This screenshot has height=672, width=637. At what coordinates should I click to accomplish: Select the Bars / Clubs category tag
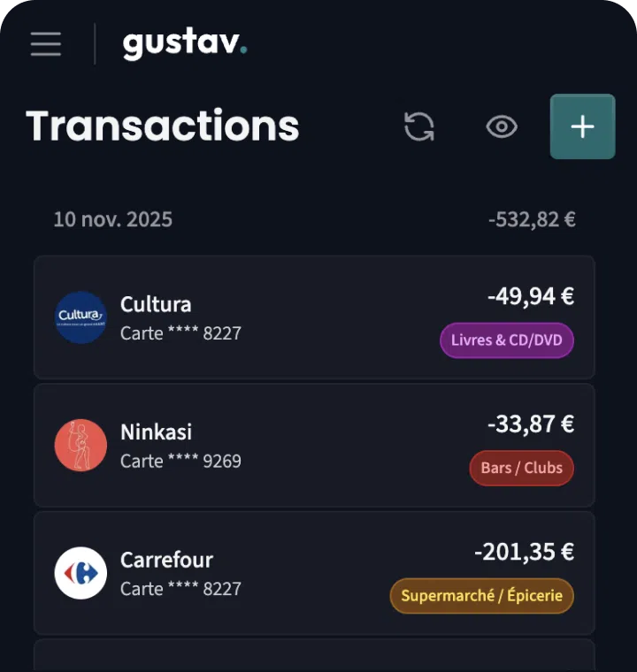click(521, 468)
